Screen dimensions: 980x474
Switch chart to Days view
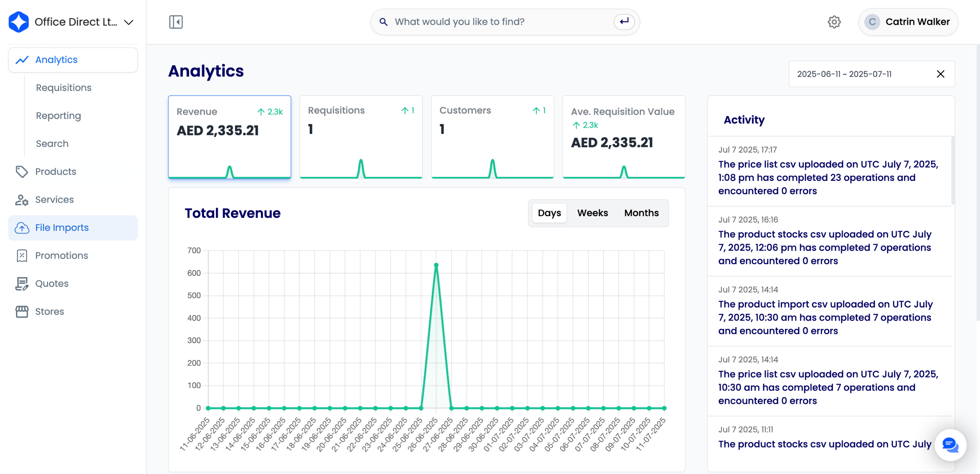tap(549, 213)
